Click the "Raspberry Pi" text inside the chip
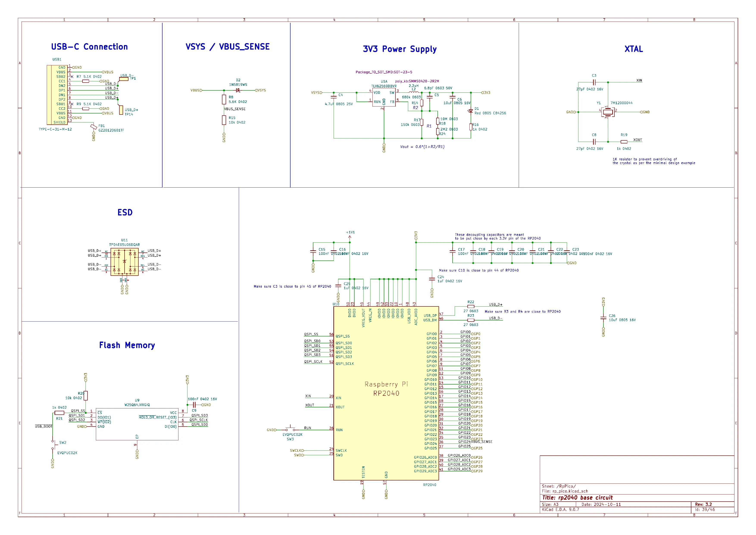Image resolution: width=756 pixels, height=535 pixels. [x=386, y=384]
